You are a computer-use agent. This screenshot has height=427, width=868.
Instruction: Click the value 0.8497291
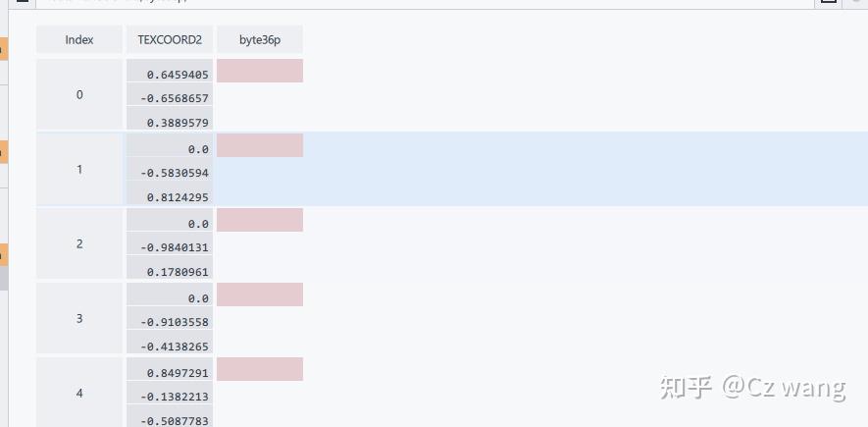tap(177, 373)
